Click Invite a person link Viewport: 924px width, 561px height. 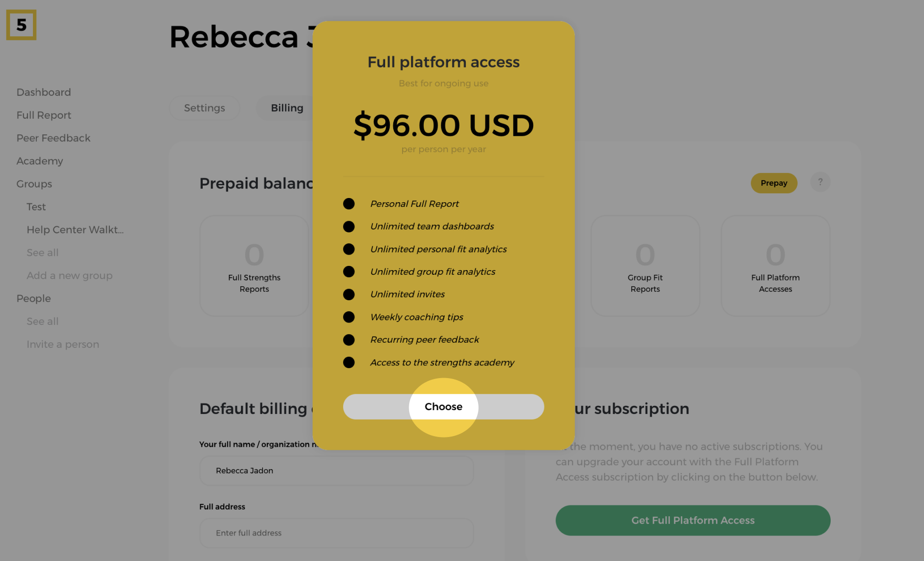click(x=63, y=345)
